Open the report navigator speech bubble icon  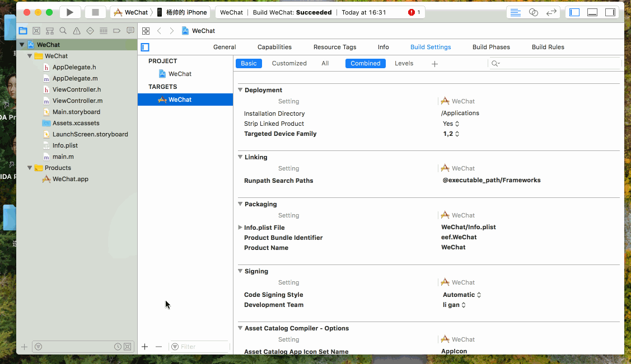click(130, 31)
